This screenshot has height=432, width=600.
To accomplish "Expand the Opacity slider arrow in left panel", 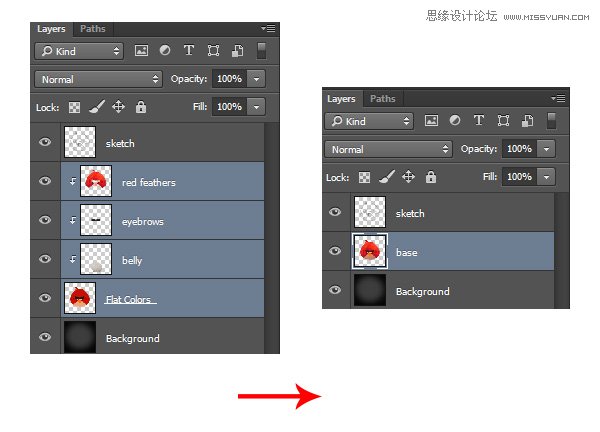I will pyautogui.click(x=257, y=79).
